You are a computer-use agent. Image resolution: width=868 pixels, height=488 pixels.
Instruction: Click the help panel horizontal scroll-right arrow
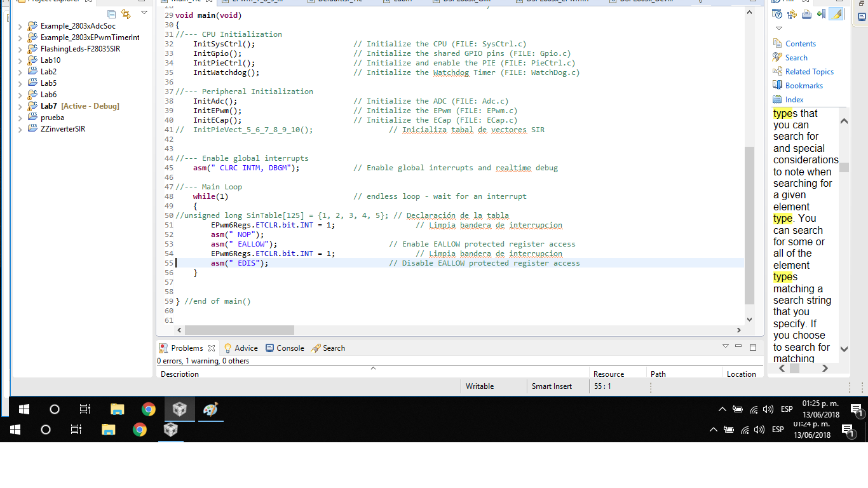pos(825,368)
